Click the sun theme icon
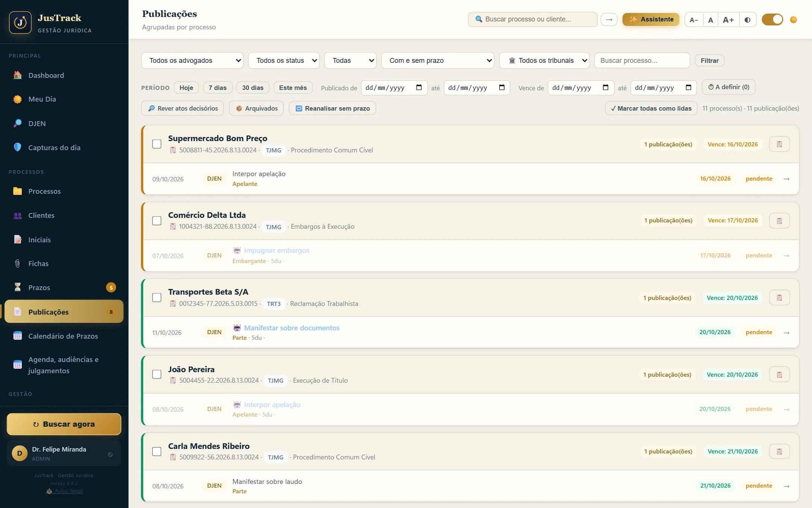This screenshot has width=812, height=508. click(x=794, y=20)
